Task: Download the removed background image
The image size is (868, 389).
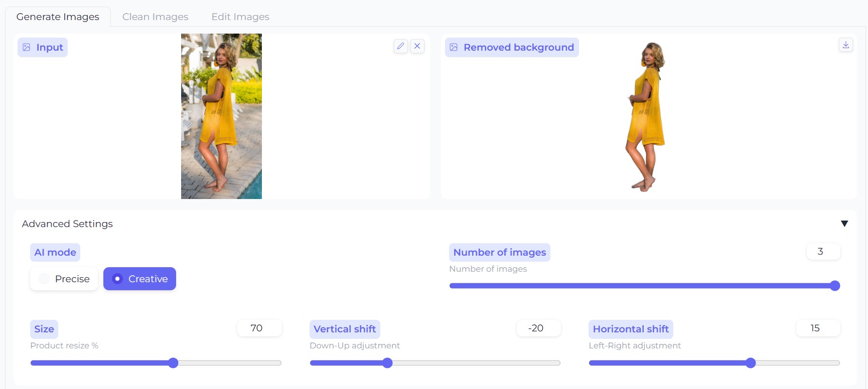Action: (x=846, y=45)
